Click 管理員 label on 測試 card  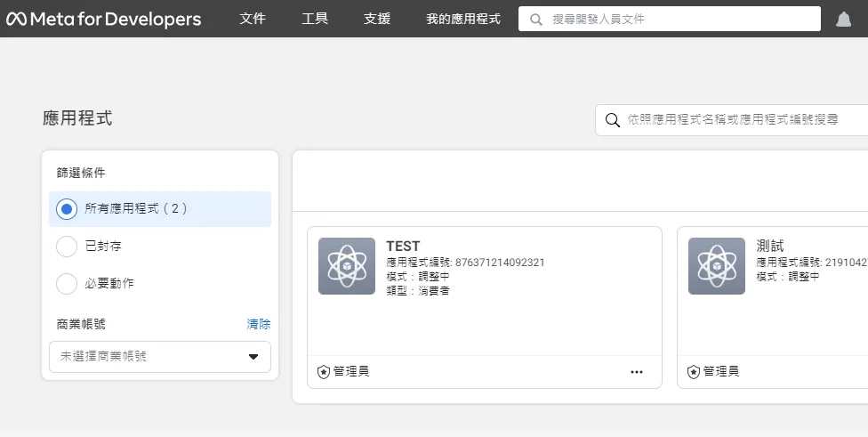(720, 372)
